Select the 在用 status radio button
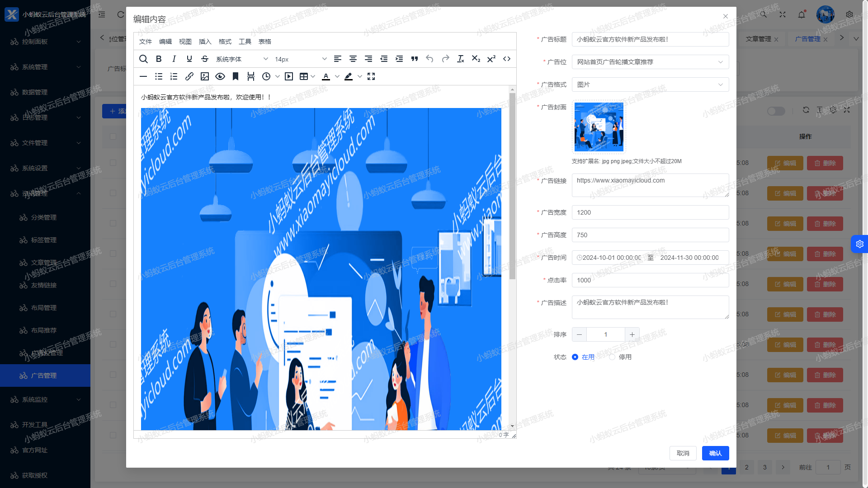Viewport: 868px width, 488px height. (x=575, y=357)
